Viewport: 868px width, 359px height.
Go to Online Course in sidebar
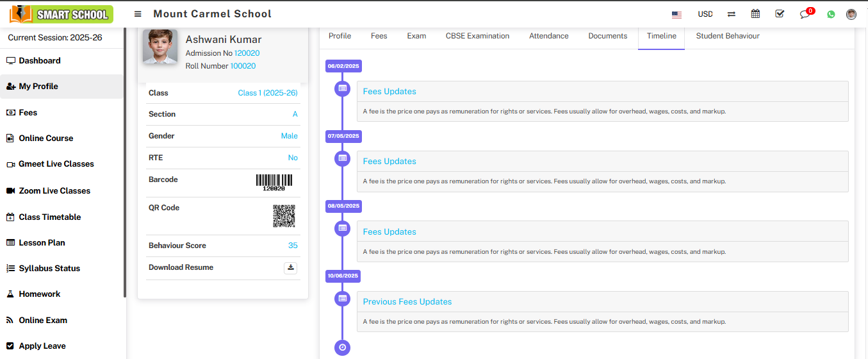(x=45, y=138)
